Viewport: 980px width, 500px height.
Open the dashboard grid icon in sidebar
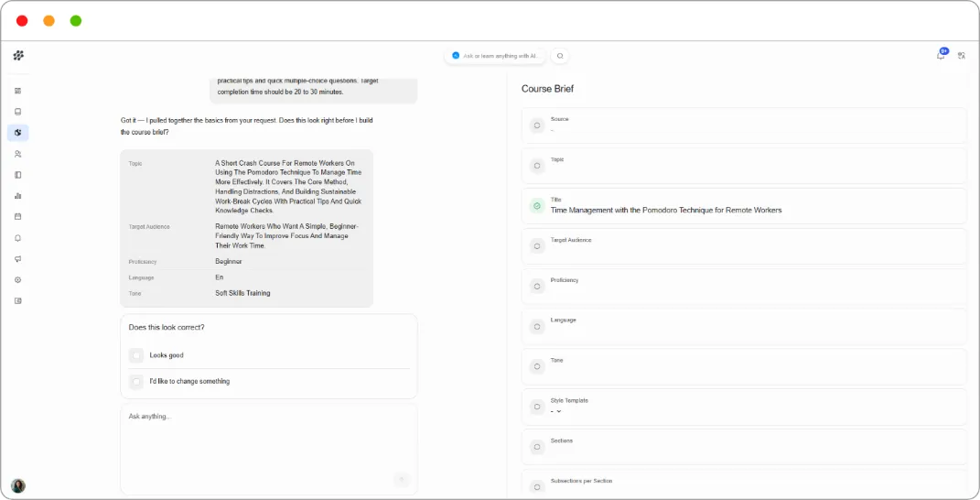18,91
